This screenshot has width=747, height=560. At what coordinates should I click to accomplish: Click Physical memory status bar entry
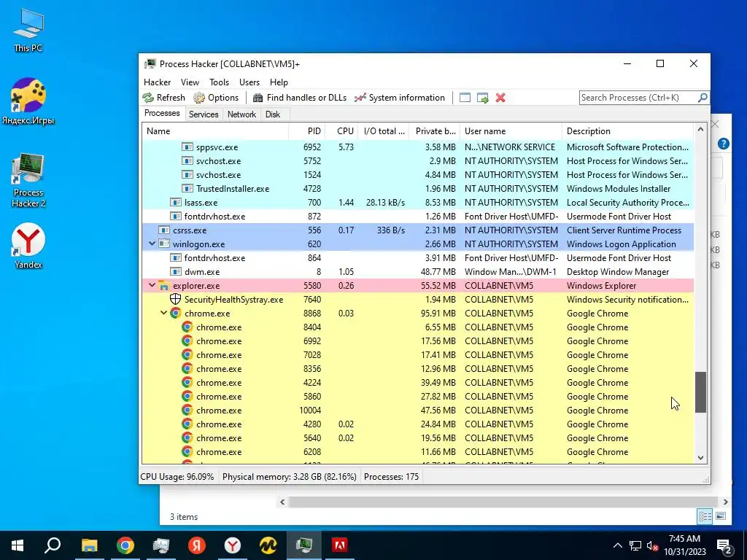(289, 477)
